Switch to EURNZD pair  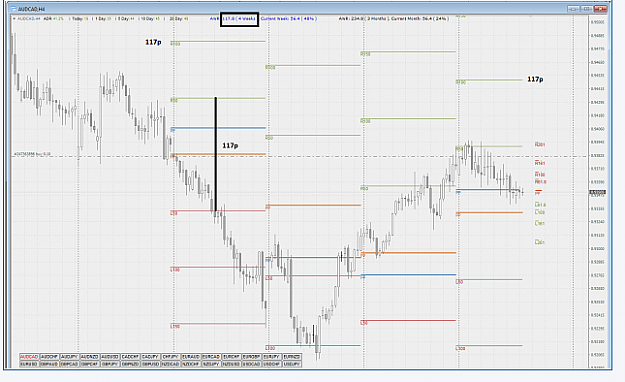[x=292, y=356]
